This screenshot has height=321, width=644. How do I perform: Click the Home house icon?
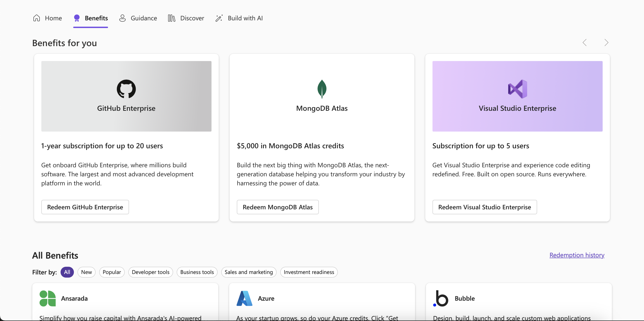(x=37, y=18)
